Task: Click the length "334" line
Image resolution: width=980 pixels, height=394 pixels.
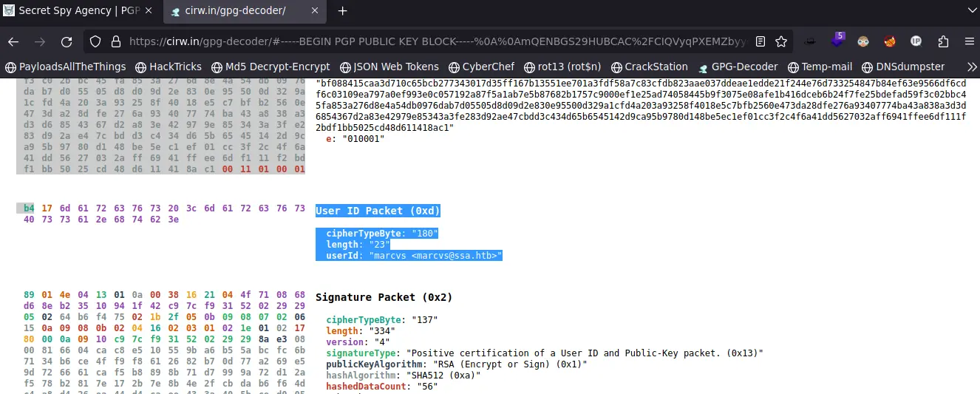Action: click(x=361, y=331)
